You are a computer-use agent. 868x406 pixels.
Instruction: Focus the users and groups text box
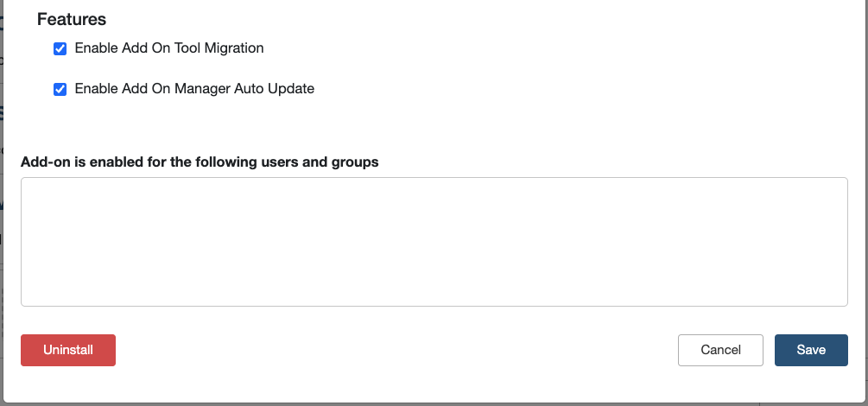coord(434,241)
